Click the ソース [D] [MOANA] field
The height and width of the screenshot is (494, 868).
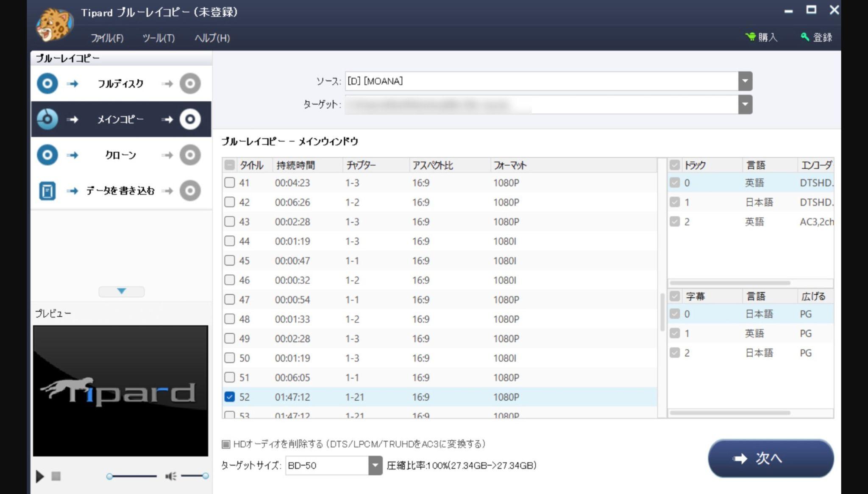click(541, 81)
